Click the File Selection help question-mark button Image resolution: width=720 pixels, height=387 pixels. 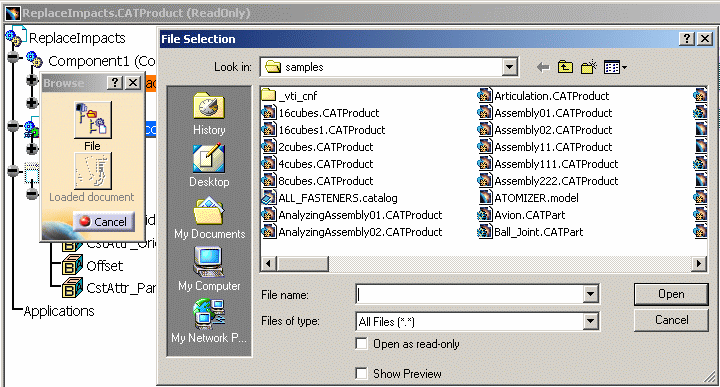tap(687, 39)
